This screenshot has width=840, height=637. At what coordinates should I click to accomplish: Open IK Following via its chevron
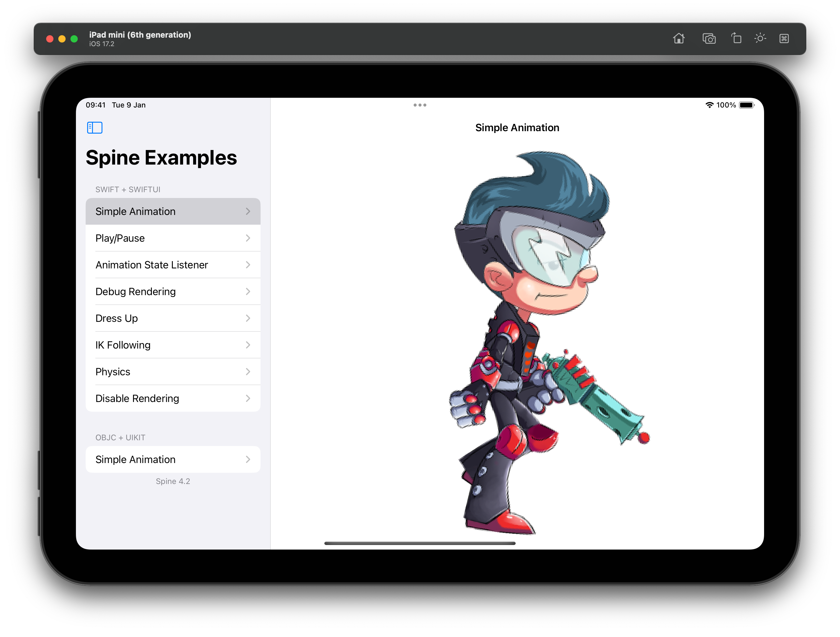pyautogui.click(x=248, y=345)
